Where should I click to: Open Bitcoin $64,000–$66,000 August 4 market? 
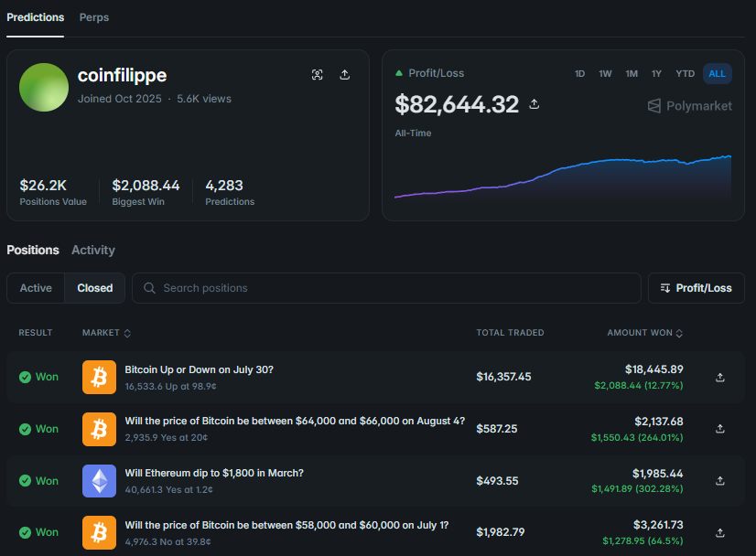[295, 421]
